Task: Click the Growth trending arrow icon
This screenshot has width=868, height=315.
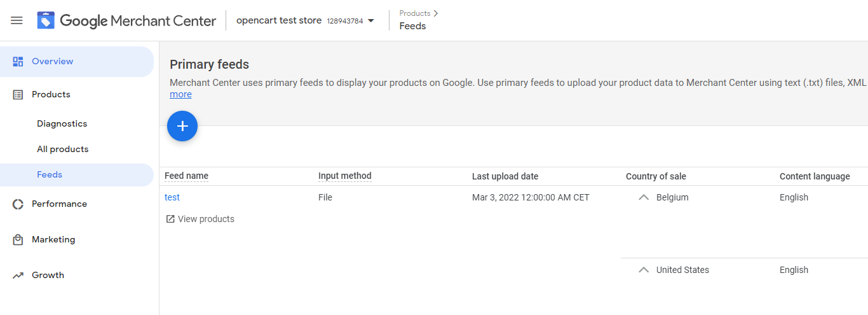Action: pos(18,276)
